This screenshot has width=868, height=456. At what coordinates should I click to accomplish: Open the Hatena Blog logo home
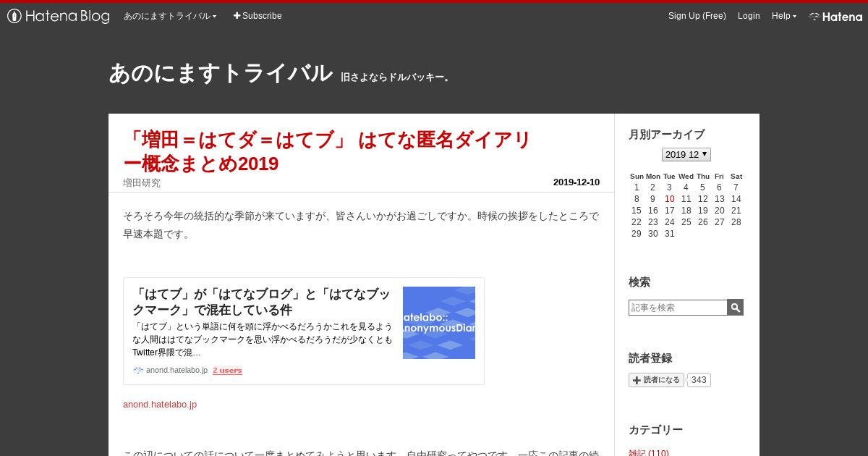[59, 16]
